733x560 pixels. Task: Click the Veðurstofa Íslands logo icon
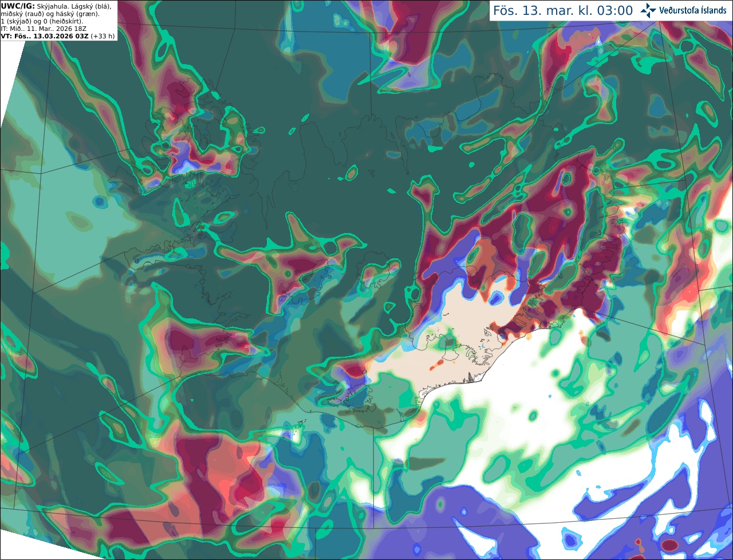(x=648, y=10)
